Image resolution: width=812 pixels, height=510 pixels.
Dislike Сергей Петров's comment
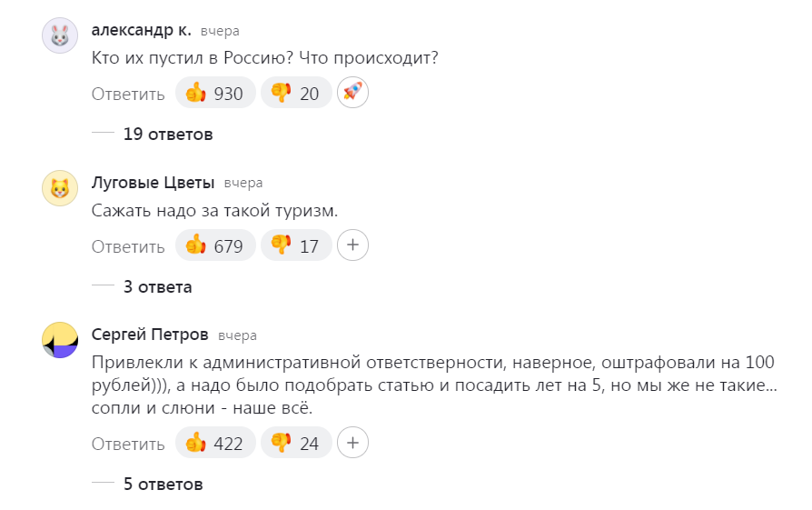[296, 444]
